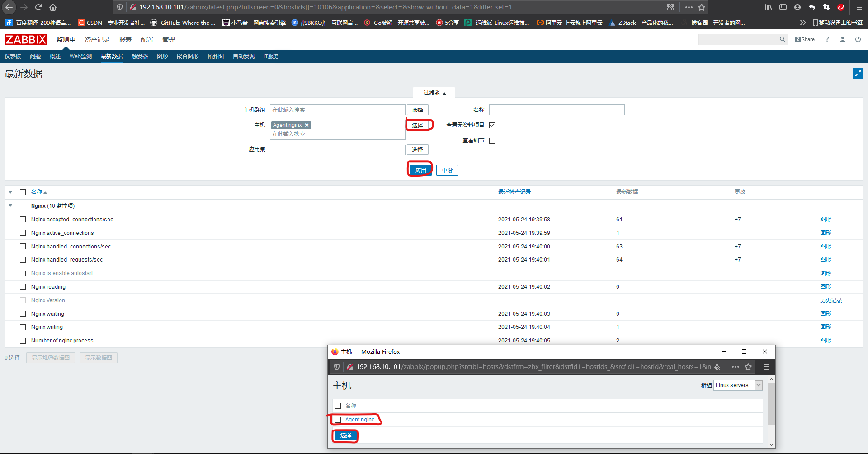This screenshot has height=454, width=868.
Task: Open popup window hamburger menu
Action: click(x=767, y=367)
